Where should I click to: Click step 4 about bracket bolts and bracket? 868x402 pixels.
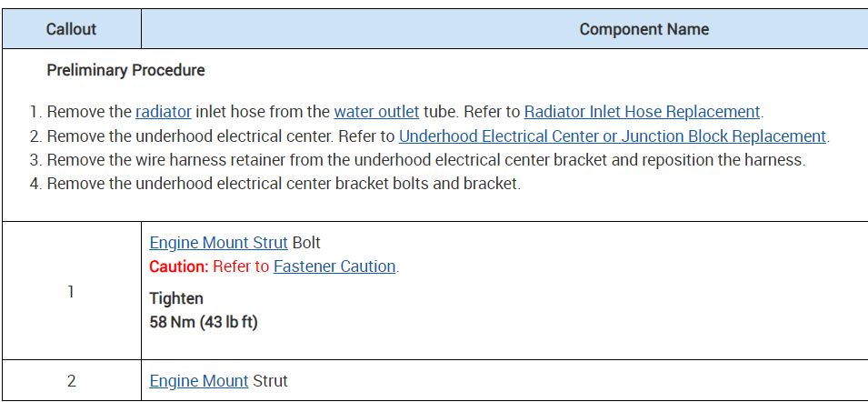point(284,184)
